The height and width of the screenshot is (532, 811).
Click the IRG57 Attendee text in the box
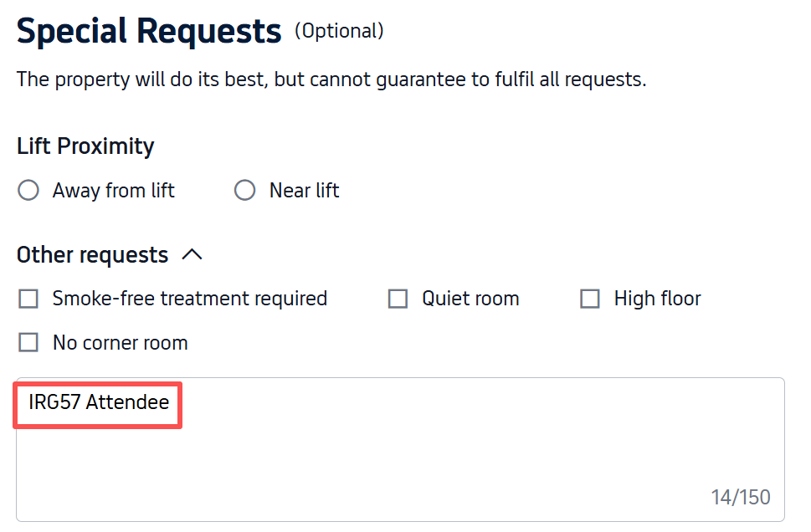[99, 402]
